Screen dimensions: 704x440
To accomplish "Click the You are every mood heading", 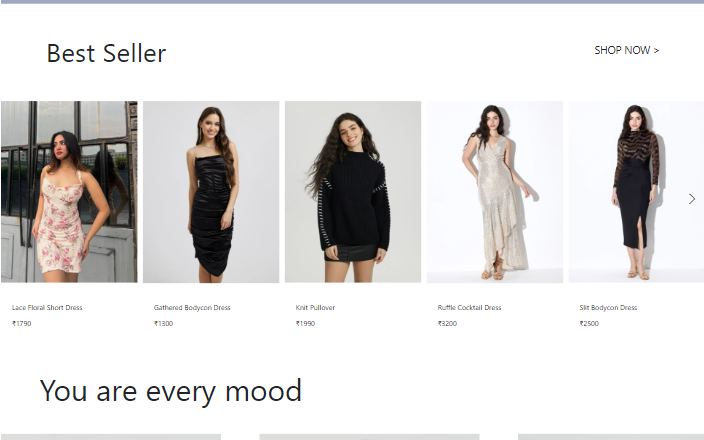I will pos(171,391).
